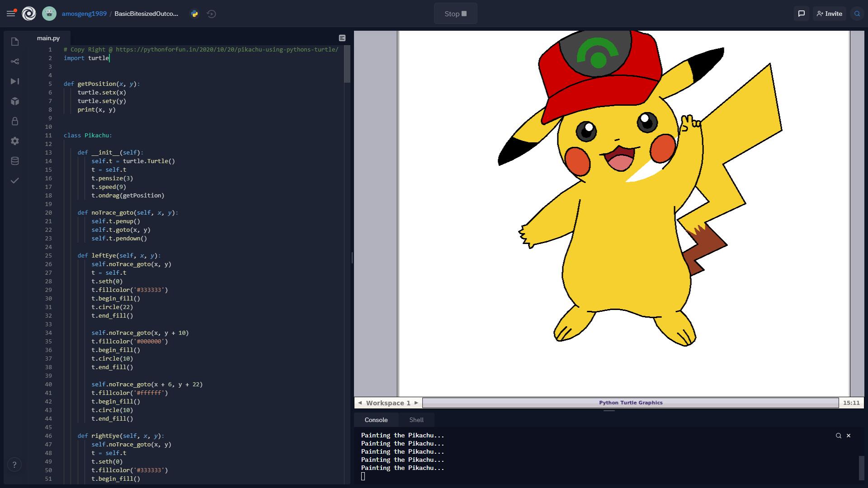Click the last 'Painting the Pikachu...' console line
The width and height of the screenshot is (868, 488).
[402, 468]
